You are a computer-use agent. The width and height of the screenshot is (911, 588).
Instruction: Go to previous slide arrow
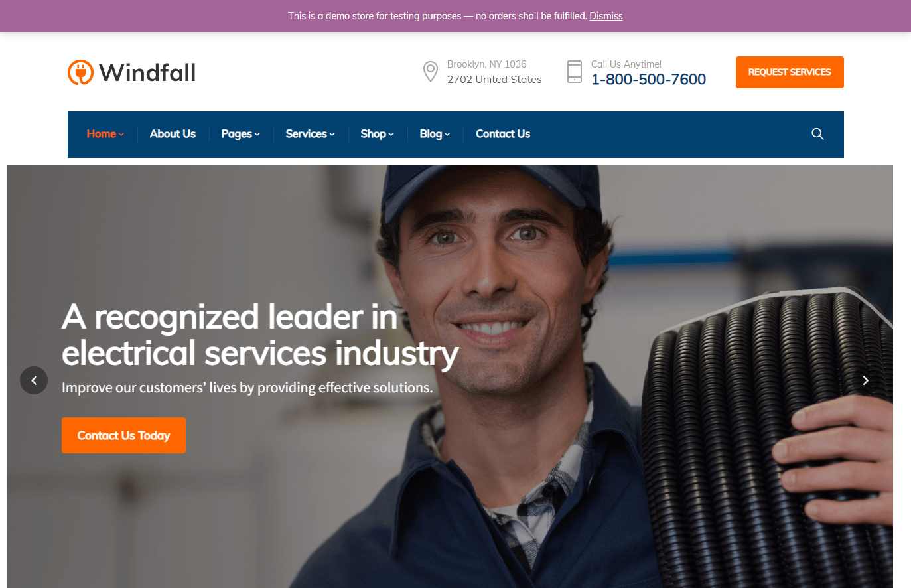click(34, 380)
